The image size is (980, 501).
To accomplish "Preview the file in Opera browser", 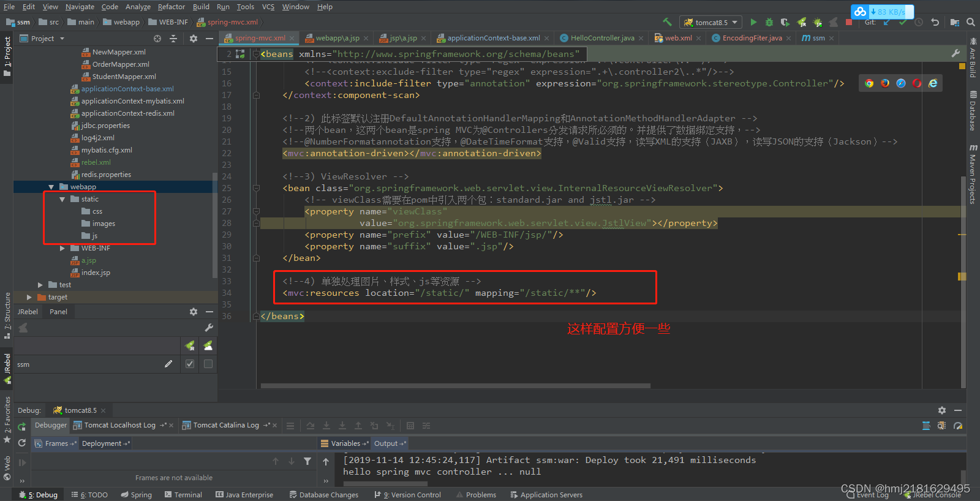I will click(917, 83).
